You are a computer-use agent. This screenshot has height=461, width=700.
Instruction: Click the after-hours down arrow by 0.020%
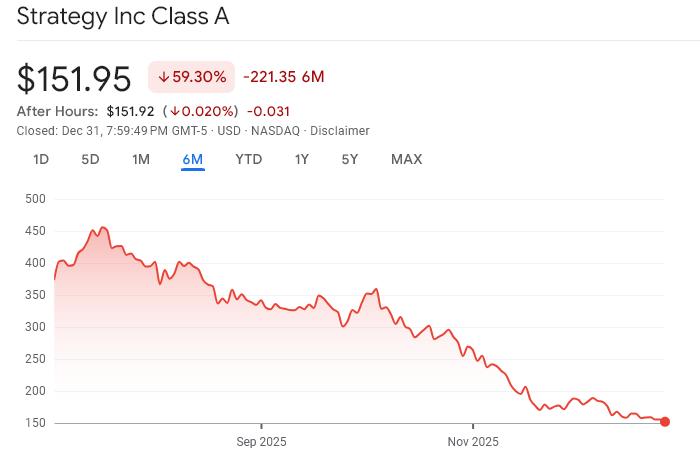pyautogui.click(x=174, y=111)
